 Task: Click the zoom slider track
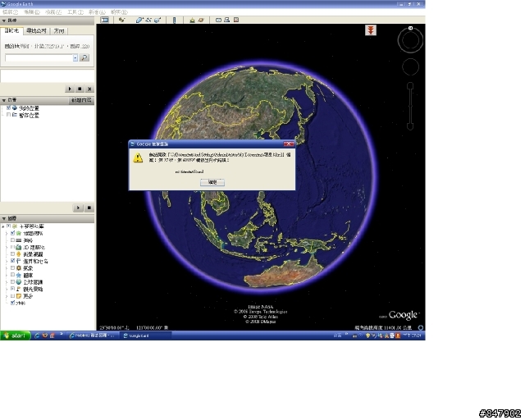tap(410, 107)
